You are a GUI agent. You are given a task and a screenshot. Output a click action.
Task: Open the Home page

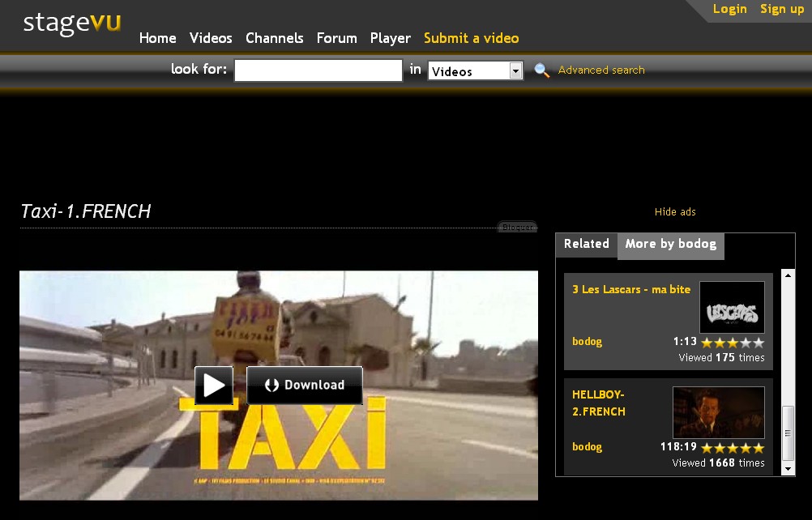pyautogui.click(x=157, y=38)
